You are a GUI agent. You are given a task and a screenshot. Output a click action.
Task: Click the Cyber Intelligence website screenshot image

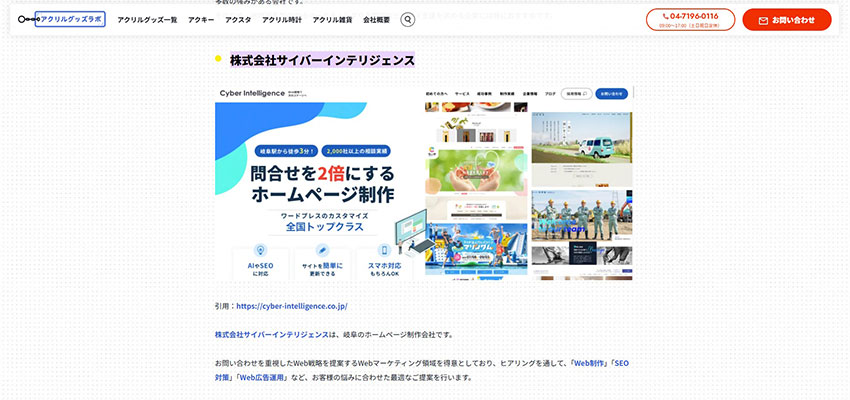coord(424,182)
